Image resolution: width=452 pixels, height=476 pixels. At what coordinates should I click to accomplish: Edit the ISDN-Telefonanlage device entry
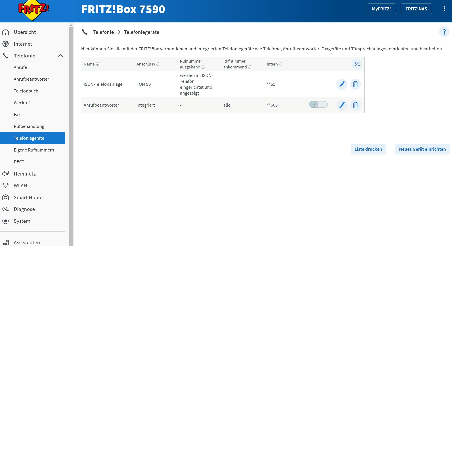coord(342,84)
